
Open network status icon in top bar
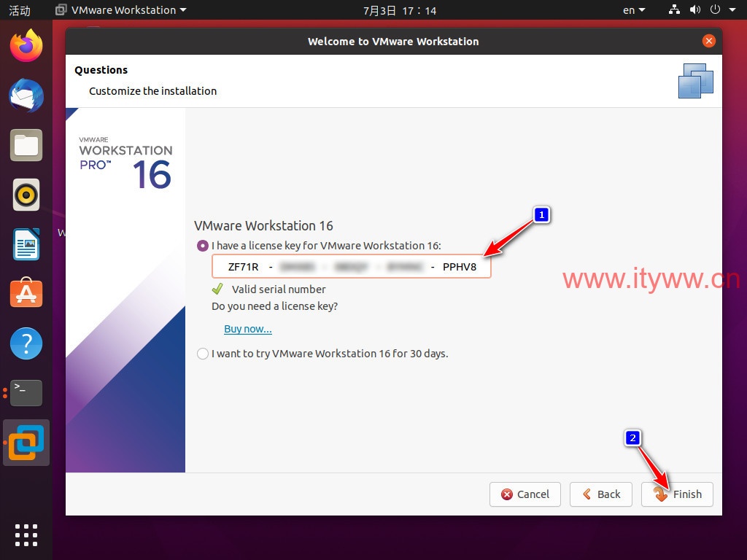(x=674, y=9)
